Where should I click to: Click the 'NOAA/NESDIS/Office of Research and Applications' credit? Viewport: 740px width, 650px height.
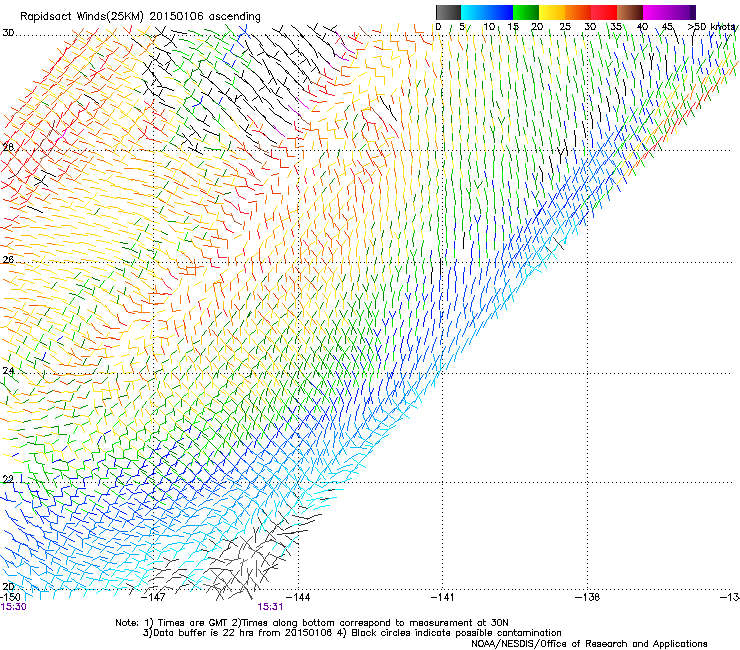pos(589,643)
